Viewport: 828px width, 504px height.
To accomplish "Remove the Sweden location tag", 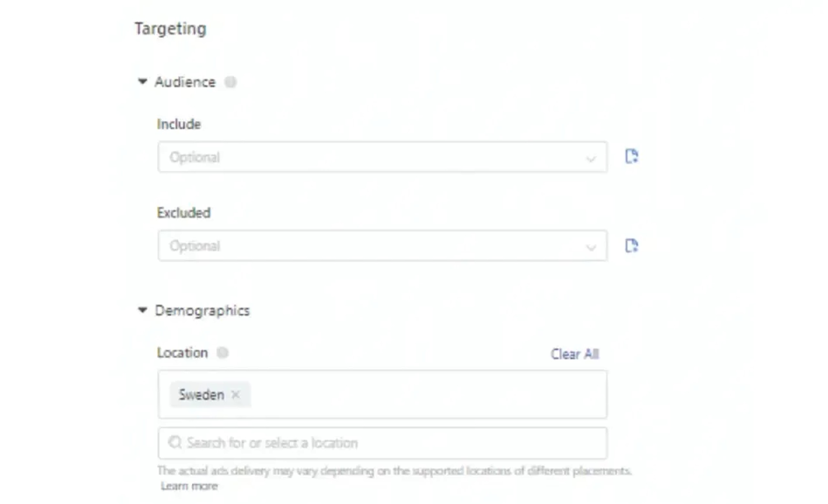I will pos(235,395).
